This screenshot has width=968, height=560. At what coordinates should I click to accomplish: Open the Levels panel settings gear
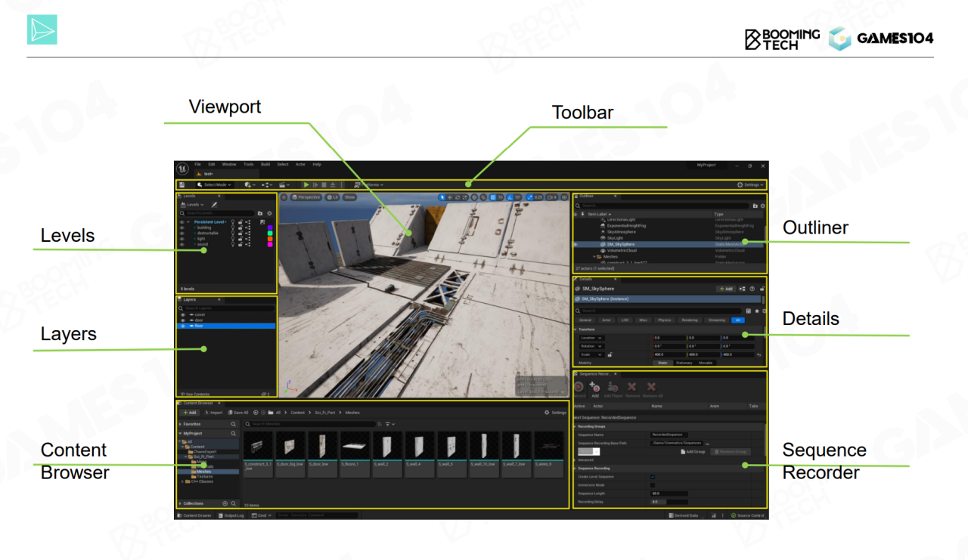[269, 213]
